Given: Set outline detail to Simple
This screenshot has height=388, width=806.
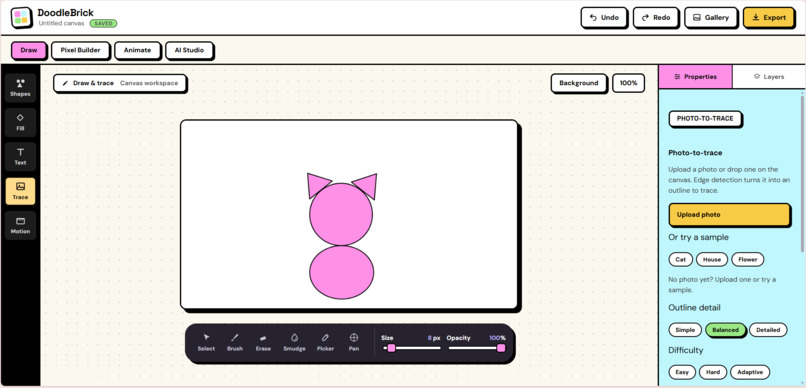Looking at the screenshot, I should coord(685,330).
